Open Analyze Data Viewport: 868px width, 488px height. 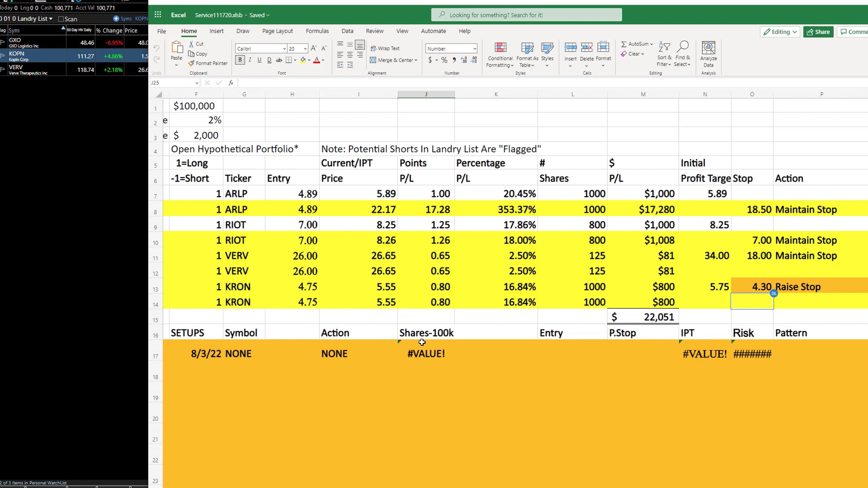(708, 54)
